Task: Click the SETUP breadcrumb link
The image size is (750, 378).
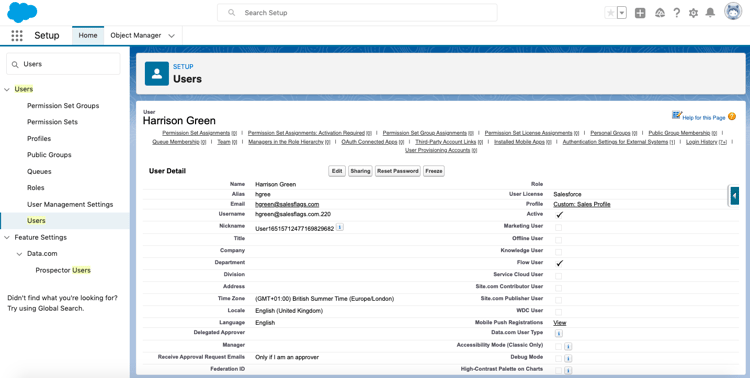Action: (x=183, y=67)
